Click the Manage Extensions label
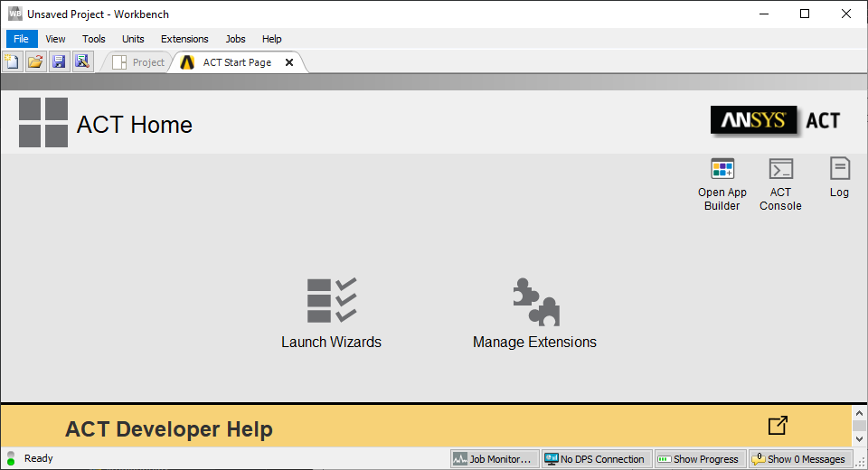The width and height of the screenshot is (868, 470). (x=534, y=343)
